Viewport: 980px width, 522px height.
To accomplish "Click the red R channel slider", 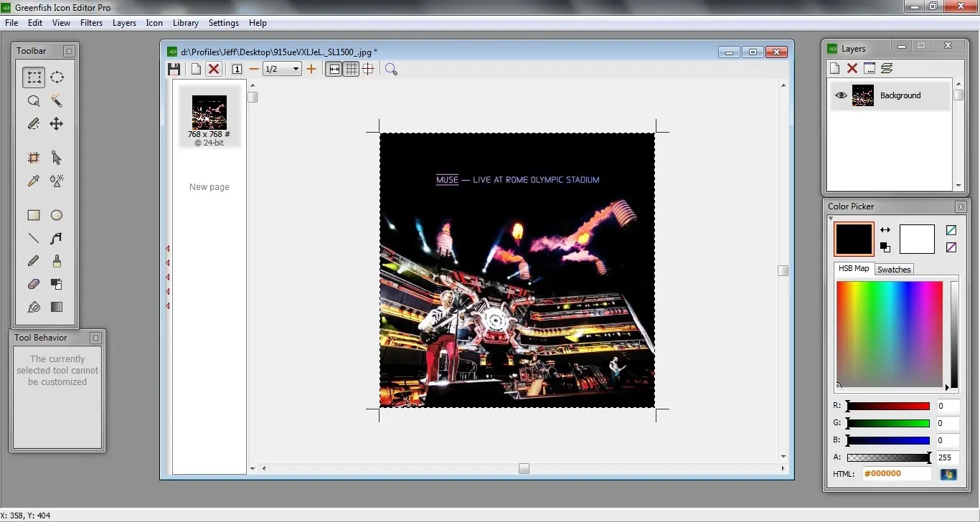I will pyautogui.click(x=888, y=406).
